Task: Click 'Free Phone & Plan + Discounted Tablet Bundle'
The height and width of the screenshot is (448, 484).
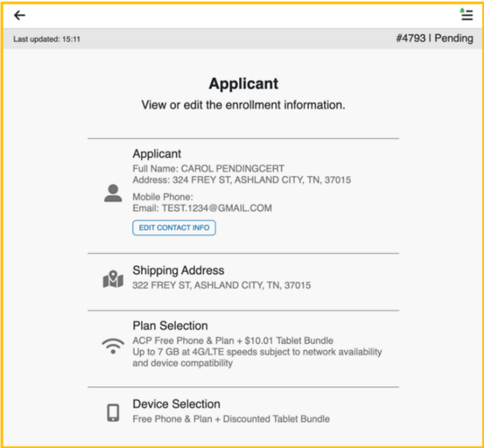Action: pos(231,419)
